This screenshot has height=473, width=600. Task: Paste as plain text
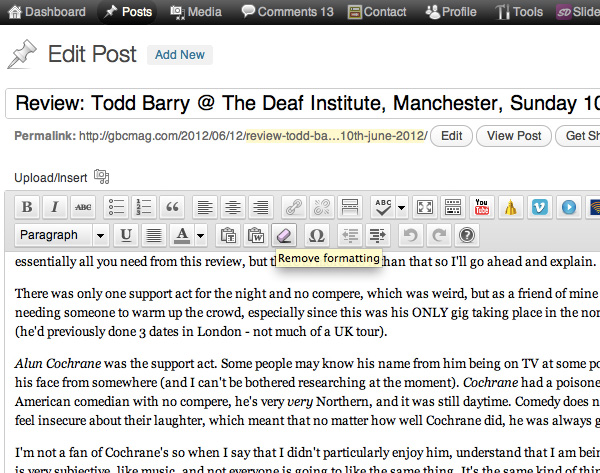click(x=228, y=235)
